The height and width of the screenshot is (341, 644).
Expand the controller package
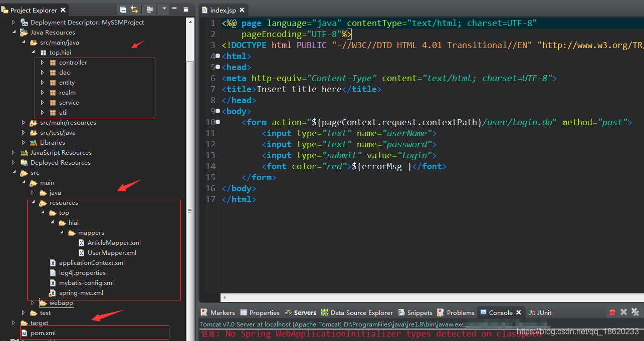coord(42,63)
